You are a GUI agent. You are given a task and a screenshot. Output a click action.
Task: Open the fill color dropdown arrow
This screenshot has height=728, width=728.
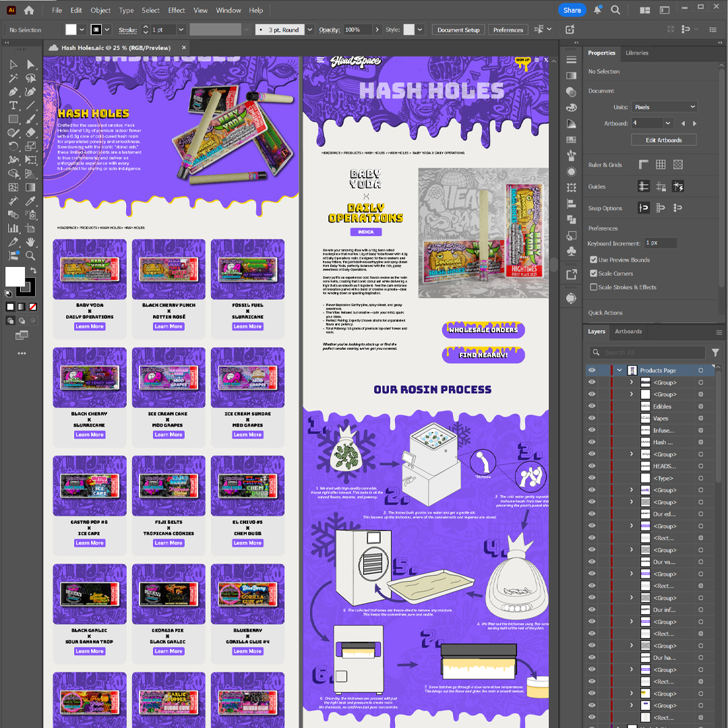point(82,30)
